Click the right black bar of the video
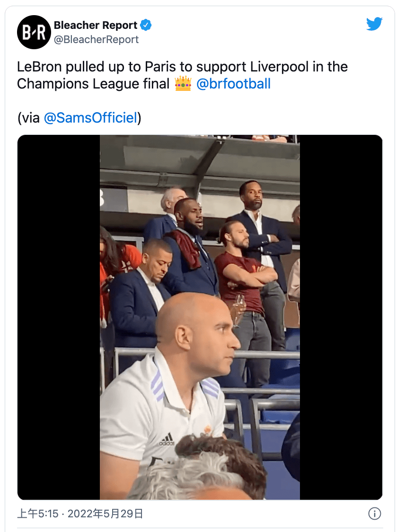Viewport: 405px width, 532px height. click(341, 317)
